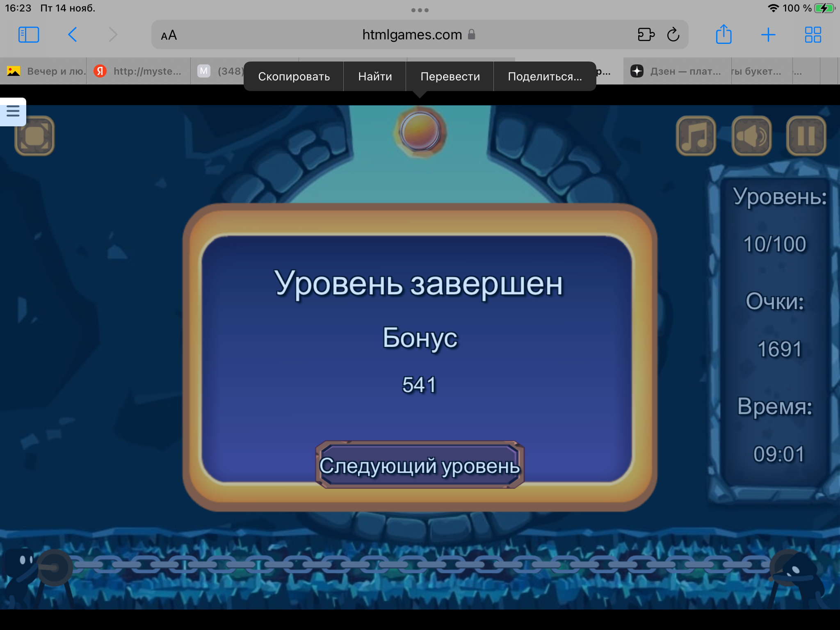Open the Safari extensions puzzle icon
The width and height of the screenshot is (840, 630).
tap(646, 35)
